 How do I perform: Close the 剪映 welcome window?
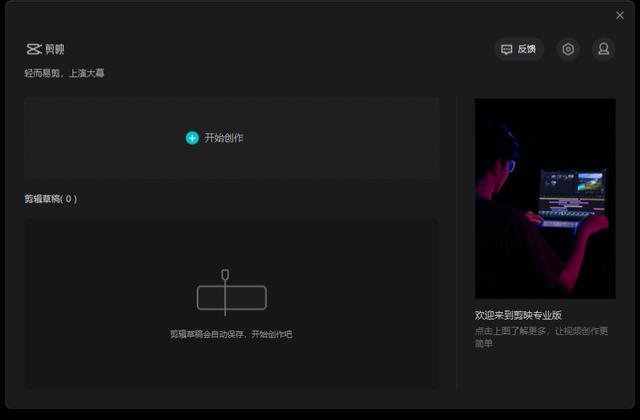620,15
